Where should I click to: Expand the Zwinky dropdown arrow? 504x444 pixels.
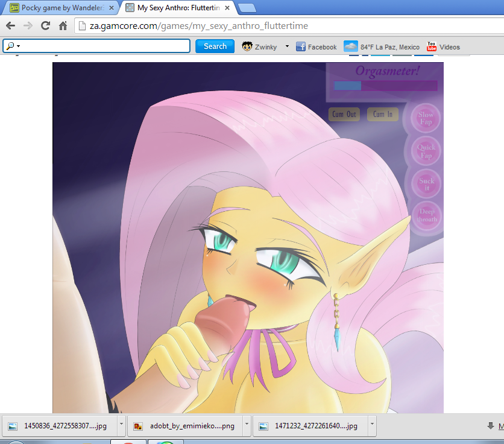pyautogui.click(x=287, y=46)
